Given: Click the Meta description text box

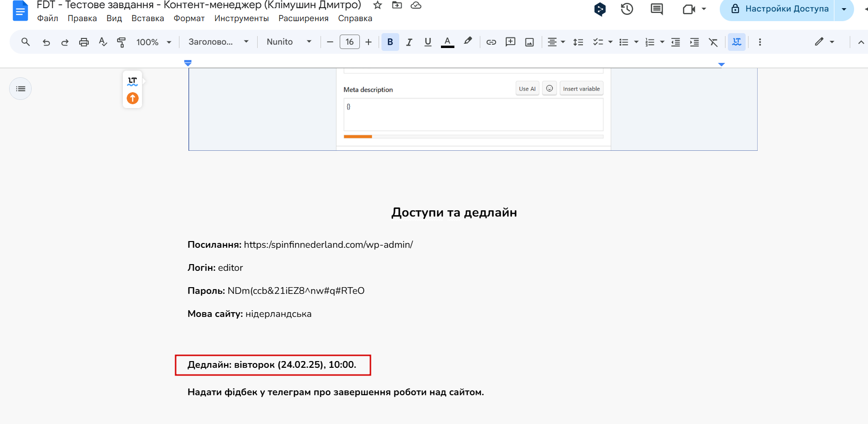Looking at the screenshot, I should tap(473, 114).
